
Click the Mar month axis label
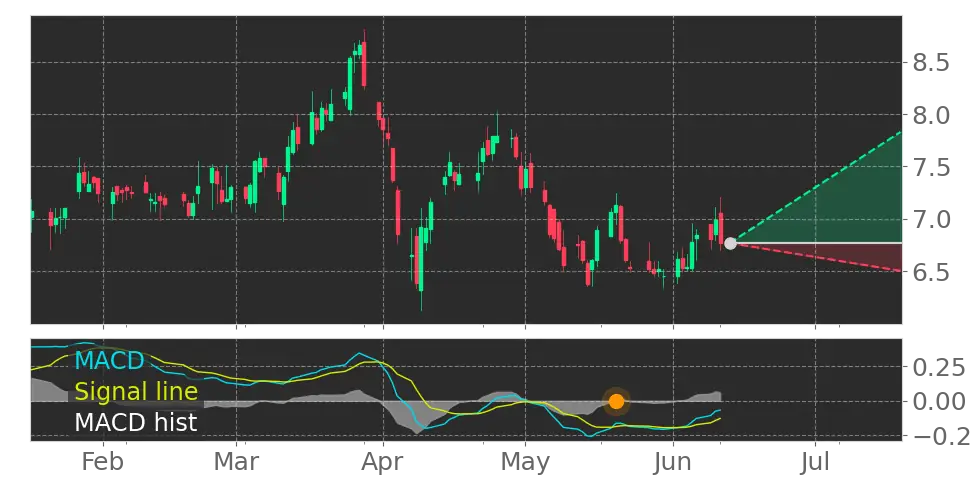(x=237, y=462)
